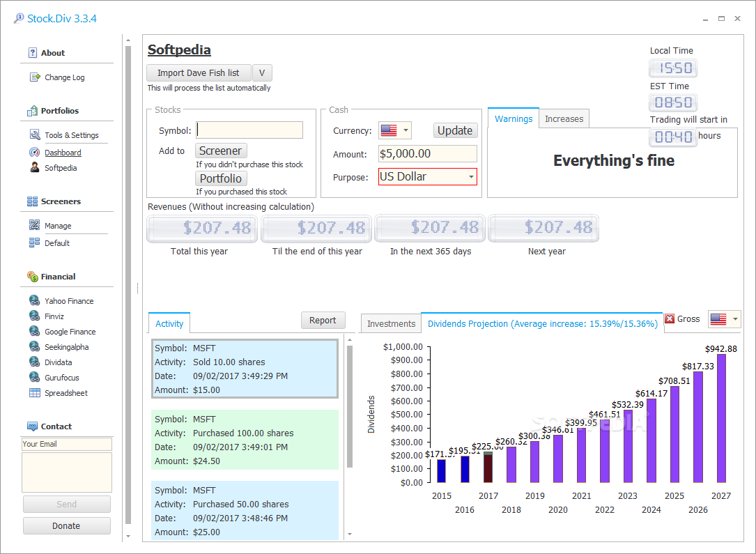This screenshot has height=554, width=756.
Task: Click the Contact envelope icon
Action: pos(32,426)
